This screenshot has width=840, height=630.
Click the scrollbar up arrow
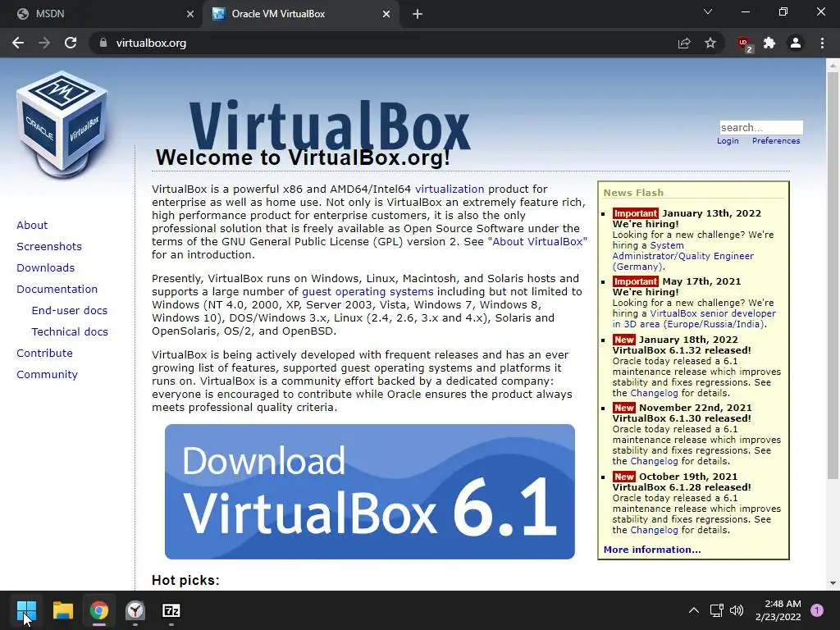tap(833, 65)
